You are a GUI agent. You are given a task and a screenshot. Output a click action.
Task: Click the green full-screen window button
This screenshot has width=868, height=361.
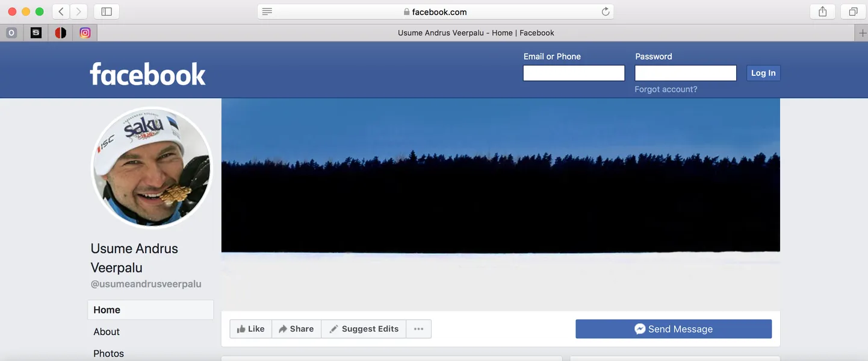click(x=40, y=11)
